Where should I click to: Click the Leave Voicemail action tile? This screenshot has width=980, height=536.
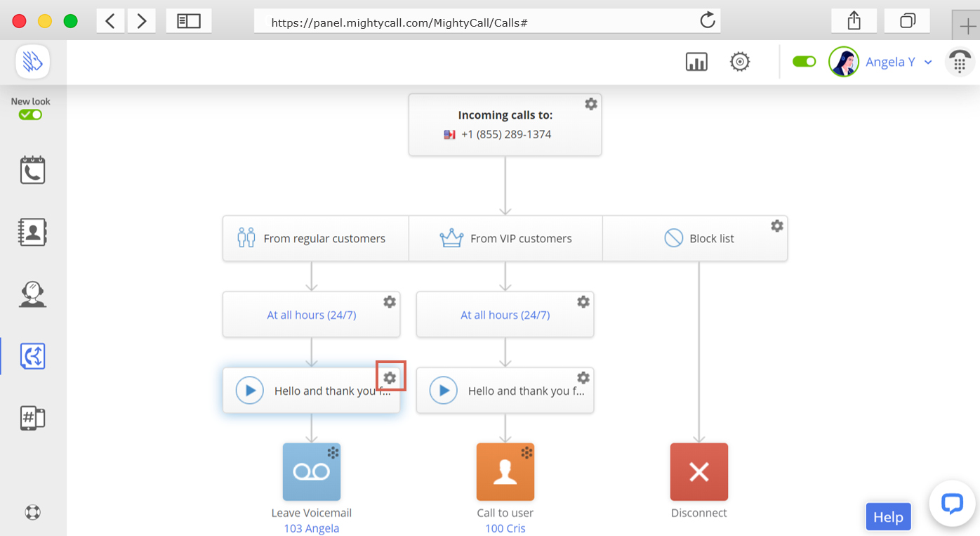312,471
